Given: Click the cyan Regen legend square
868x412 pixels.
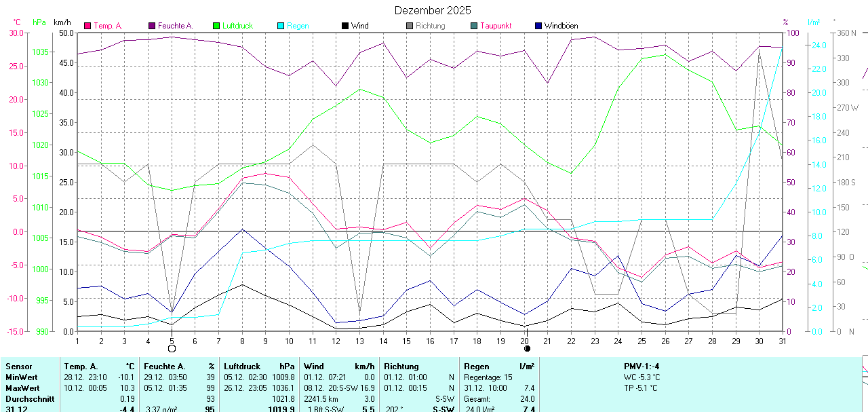Looking at the screenshot, I should (281, 26).
